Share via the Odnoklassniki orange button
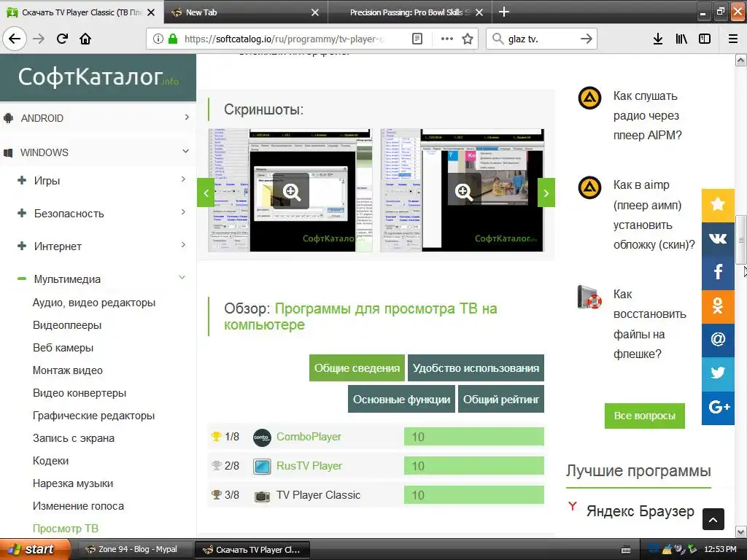The image size is (747, 560). pyautogui.click(x=718, y=306)
